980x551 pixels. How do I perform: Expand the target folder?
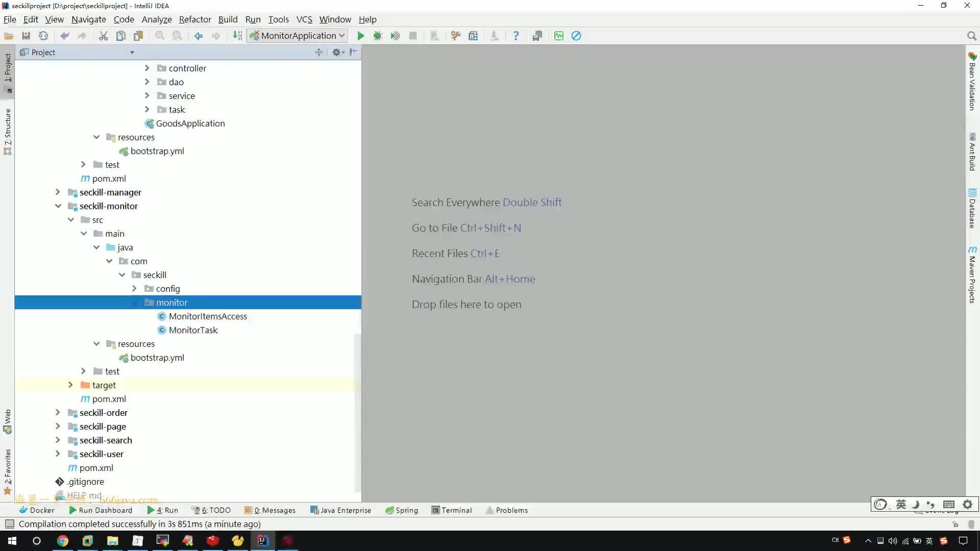70,385
